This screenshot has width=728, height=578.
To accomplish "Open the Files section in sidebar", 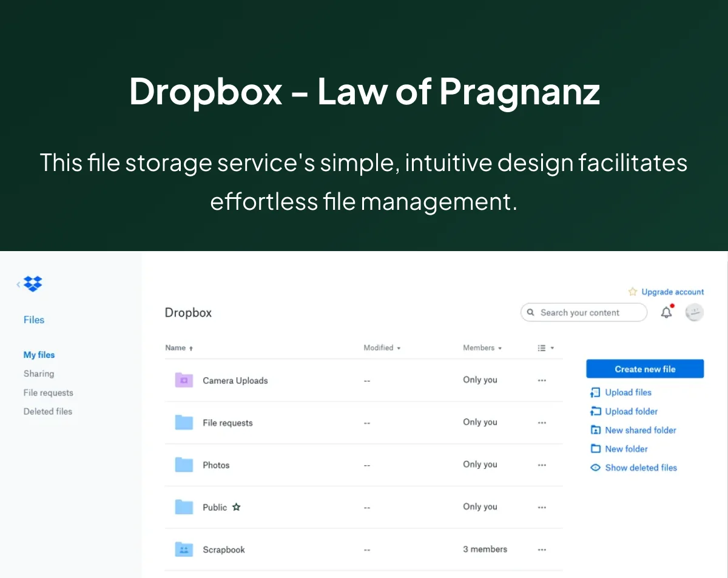I will pyautogui.click(x=34, y=320).
